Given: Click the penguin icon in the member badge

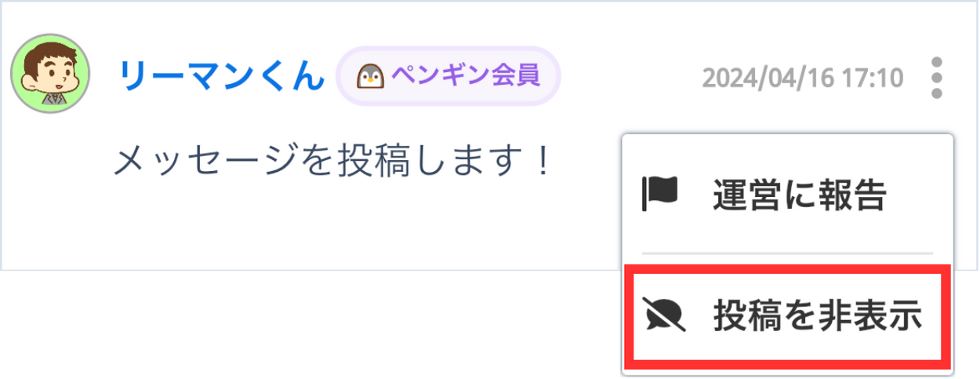Looking at the screenshot, I should [369, 76].
